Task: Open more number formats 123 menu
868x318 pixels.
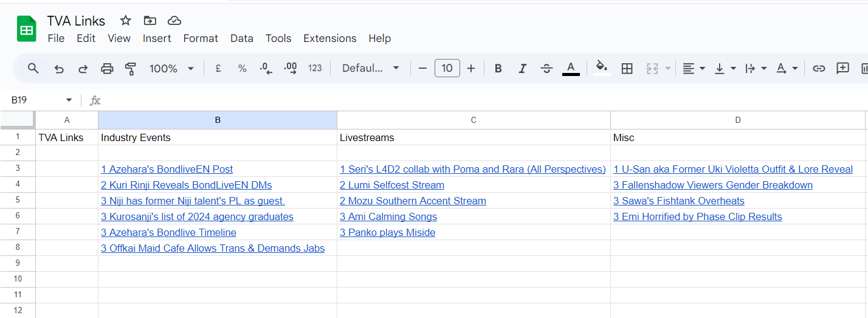Action: 315,69
